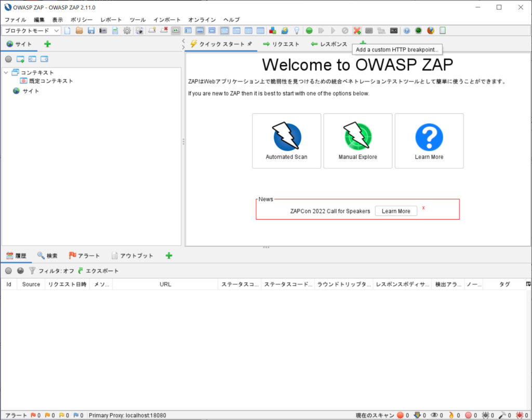Collapse the コンテキスト tree node
This screenshot has width=532, height=420.
5,72
